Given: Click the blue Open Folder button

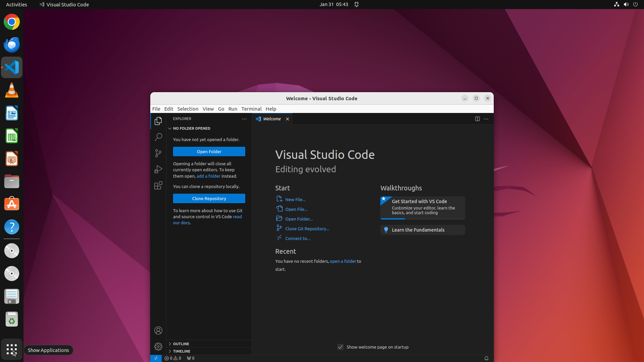Looking at the screenshot, I should coord(209,152).
